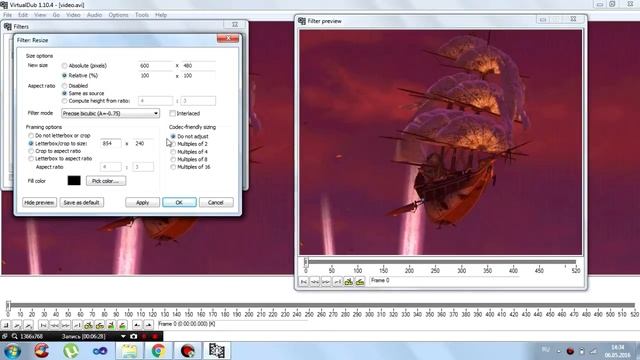Confirm resize with OK button
This screenshot has width=640, height=360.
[179, 202]
